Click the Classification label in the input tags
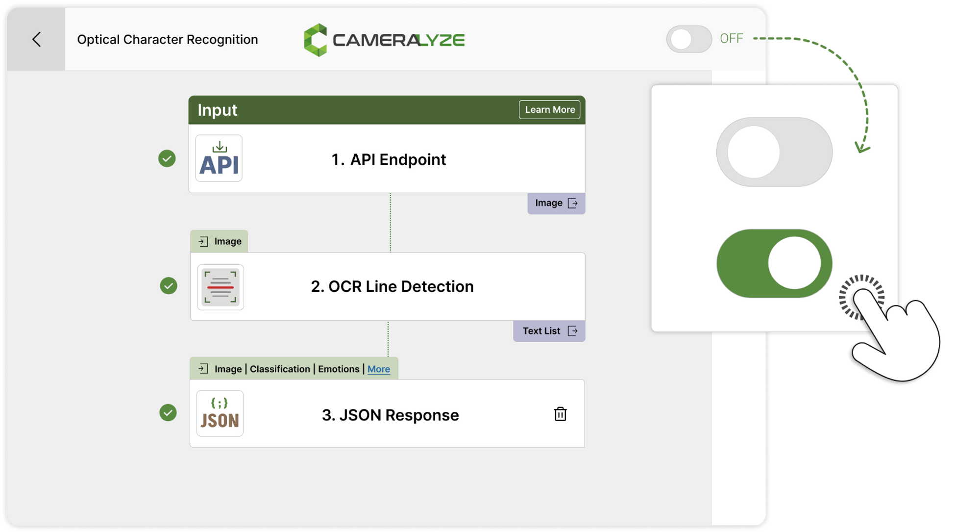980x532 pixels. 279,369
